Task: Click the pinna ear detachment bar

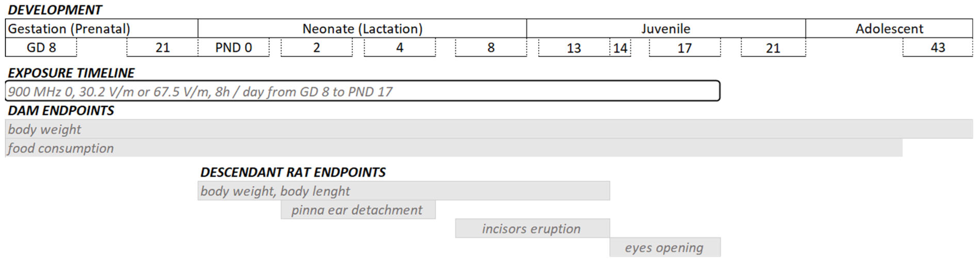Action: coord(358,210)
